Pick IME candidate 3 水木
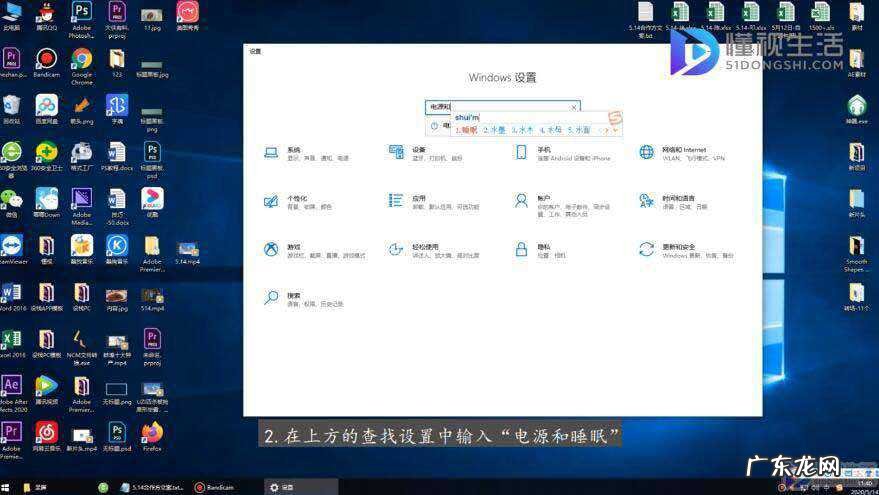This screenshot has height=495, width=879. 522,130
